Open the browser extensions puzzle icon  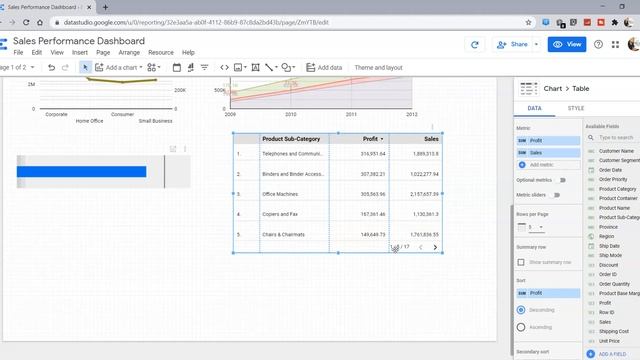[615, 22]
